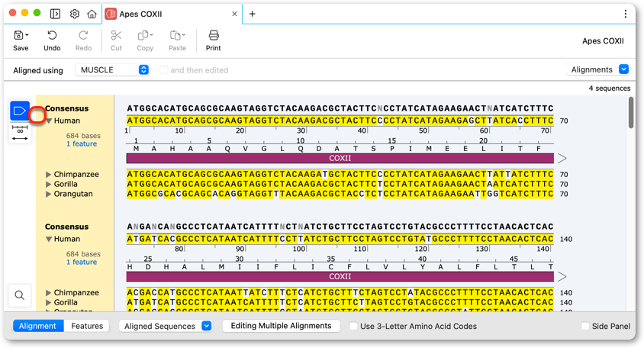The height and width of the screenshot is (348, 644).
Task: Click the Apes COXII title at top right
Action: point(603,40)
